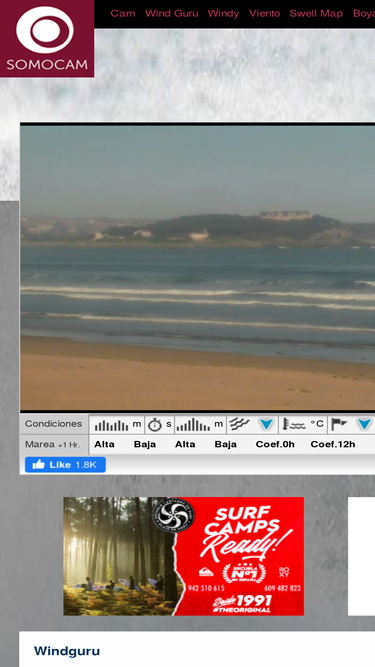This screenshot has height=667, width=375.
Task: Go to the Windy page
Action: 223,14
